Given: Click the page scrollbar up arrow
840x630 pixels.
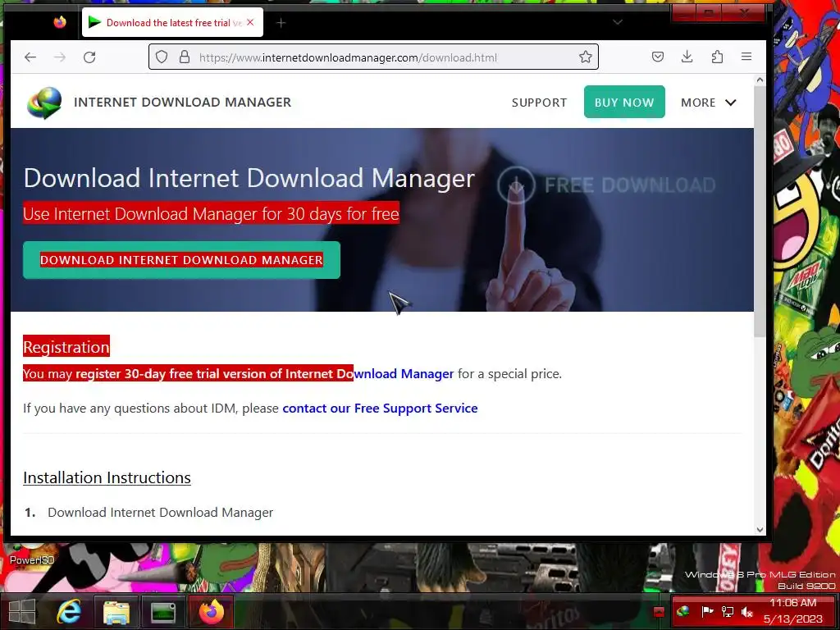Looking at the screenshot, I should coord(760,80).
